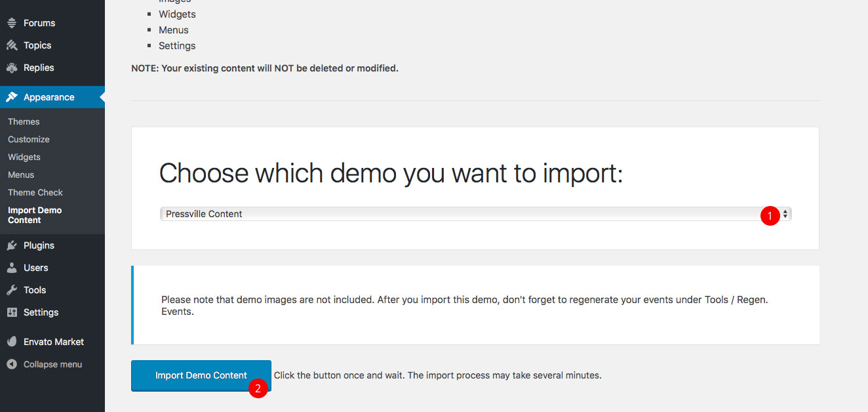Click the dropdown arrows on demo selector
The image size is (868, 412).
pos(785,214)
